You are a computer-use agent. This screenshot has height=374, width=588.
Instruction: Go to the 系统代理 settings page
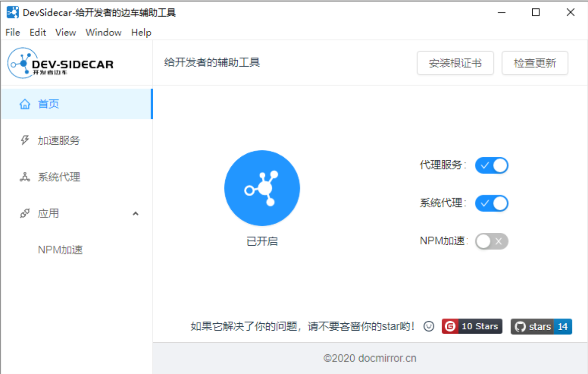(76, 177)
